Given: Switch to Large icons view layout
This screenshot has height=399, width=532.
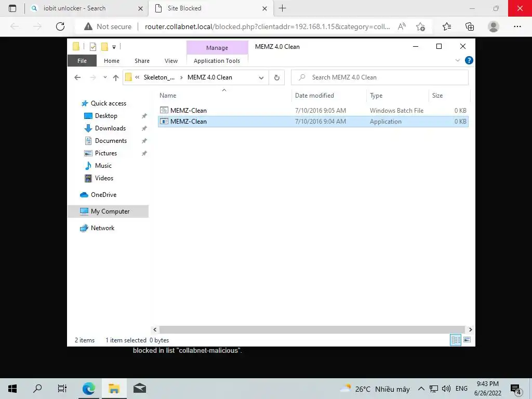Looking at the screenshot, I should coord(467,340).
